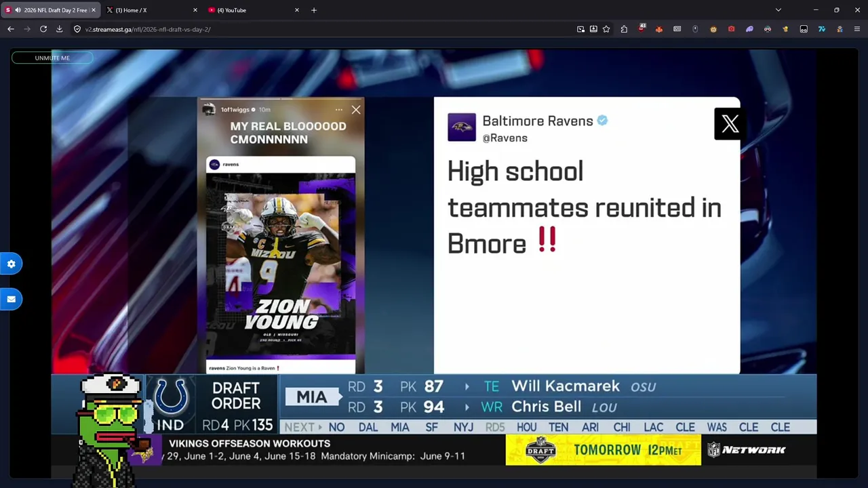Click the "TOMORROW 12PM ET" draft banner
The width and height of the screenshot is (868, 488).
pyautogui.click(x=604, y=450)
